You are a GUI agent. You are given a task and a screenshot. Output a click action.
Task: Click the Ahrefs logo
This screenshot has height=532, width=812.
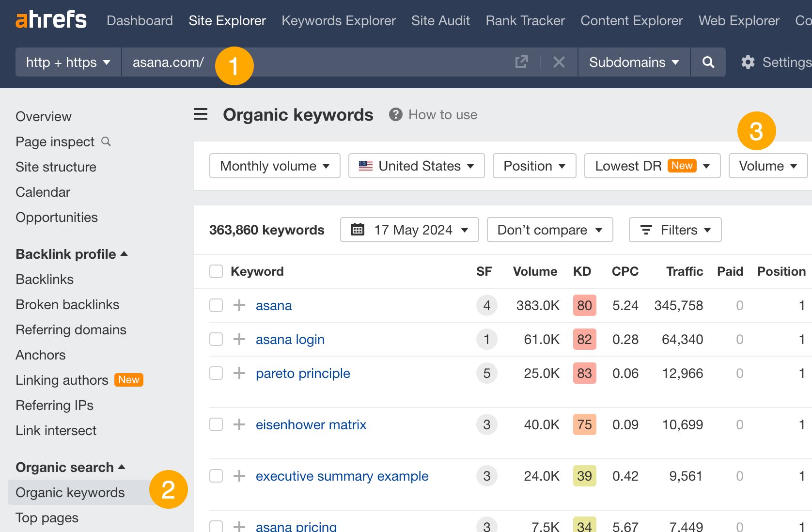click(51, 20)
